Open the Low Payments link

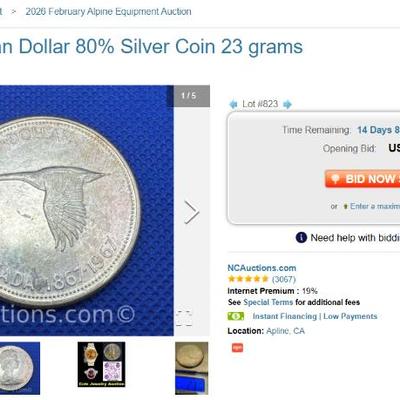pyautogui.click(x=350, y=316)
